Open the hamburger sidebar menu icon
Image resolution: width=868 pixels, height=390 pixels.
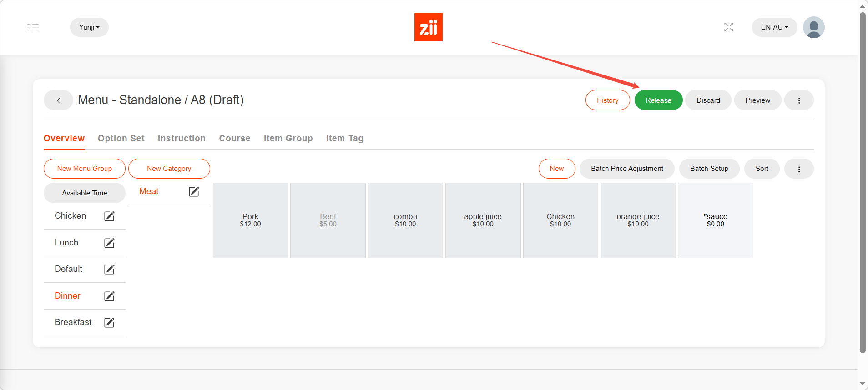(33, 27)
